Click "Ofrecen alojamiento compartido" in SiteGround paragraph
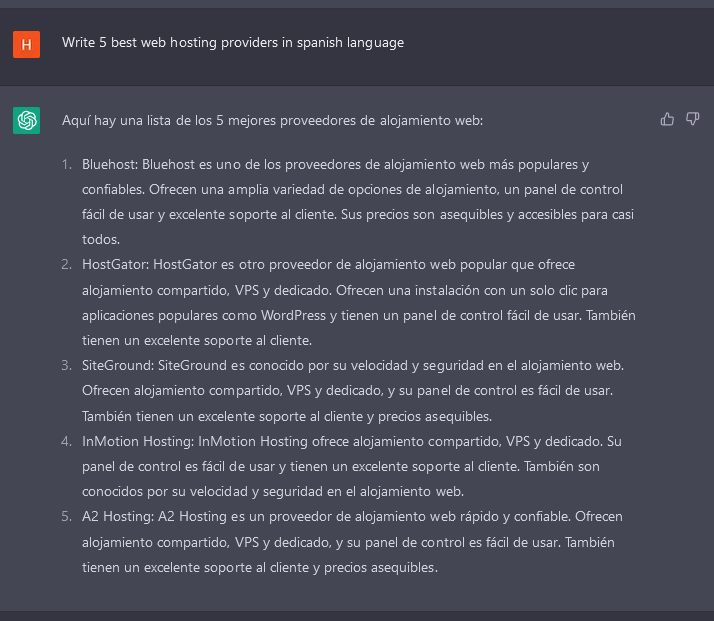 pos(182,391)
